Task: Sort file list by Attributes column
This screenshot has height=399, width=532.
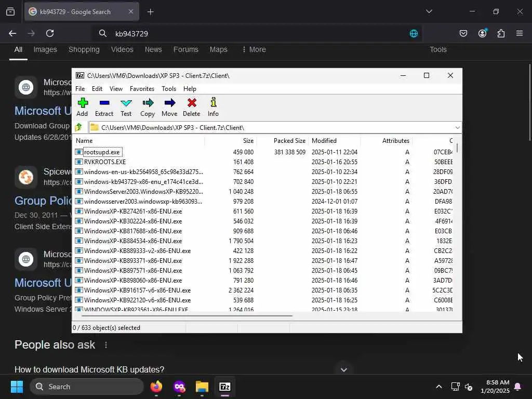Action: (x=387, y=140)
